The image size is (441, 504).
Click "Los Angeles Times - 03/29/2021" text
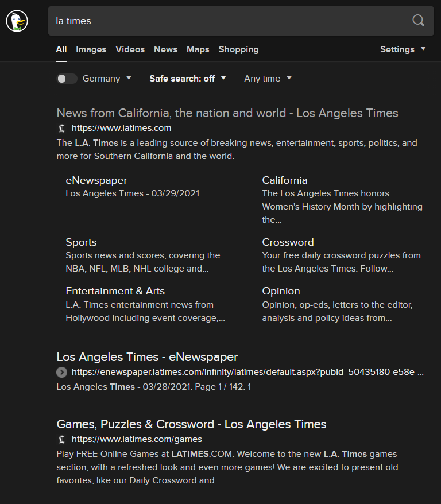133,193
